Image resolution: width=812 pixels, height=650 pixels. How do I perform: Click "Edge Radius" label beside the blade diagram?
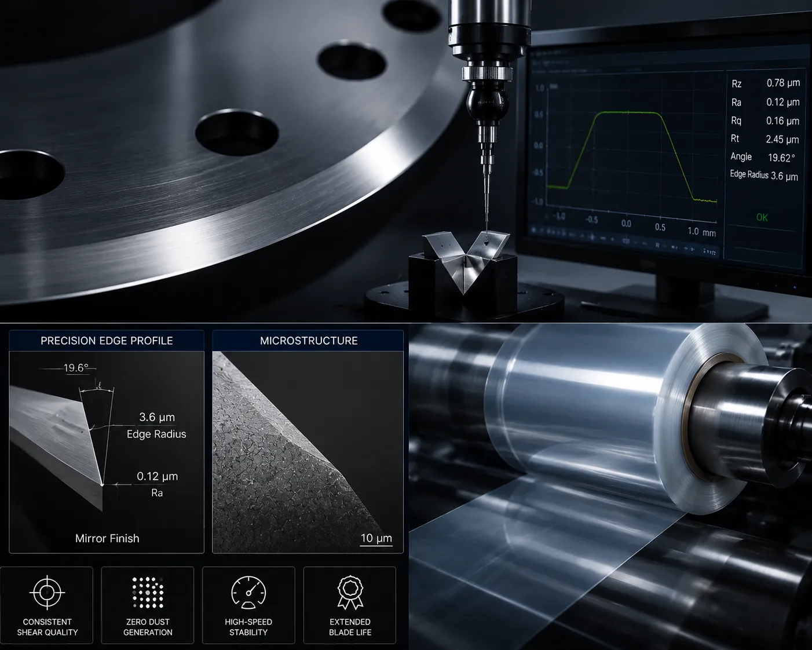click(156, 434)
